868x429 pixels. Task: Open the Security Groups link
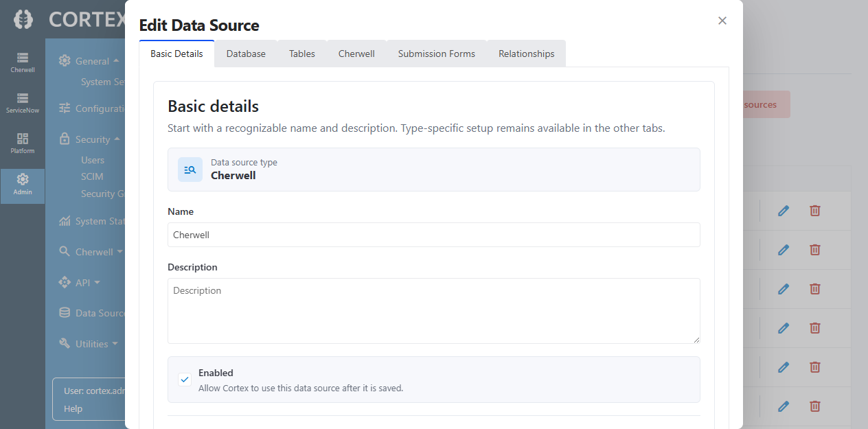coord(103,194)
